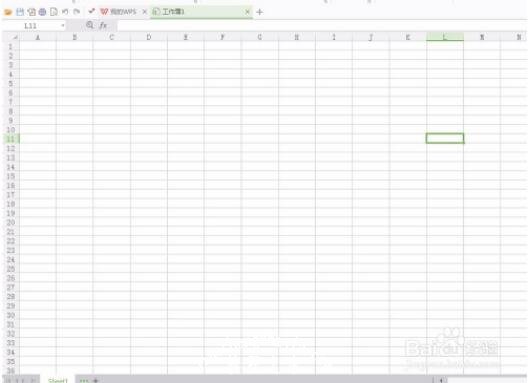This screenshot has width=528, height=383.
Task: Click into the formula bar input
Action: (x=322, y=26)
